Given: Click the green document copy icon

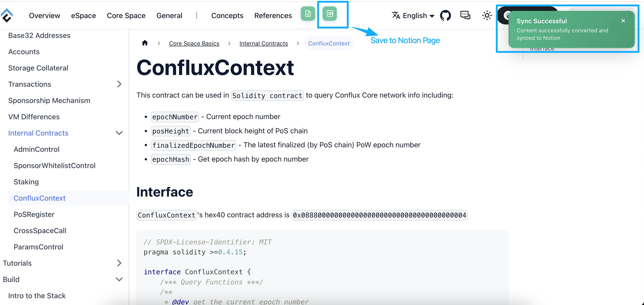Looking at the screenshot, I should [308, 14].
